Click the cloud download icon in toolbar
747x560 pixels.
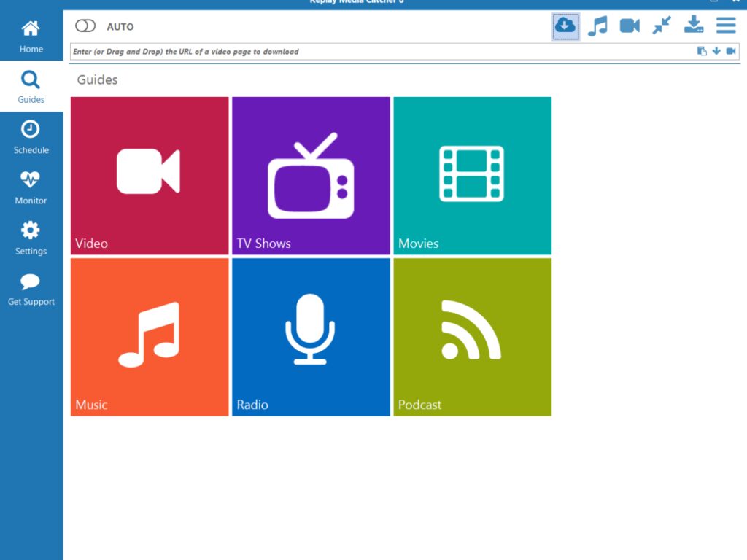click(x=565, y=26)
